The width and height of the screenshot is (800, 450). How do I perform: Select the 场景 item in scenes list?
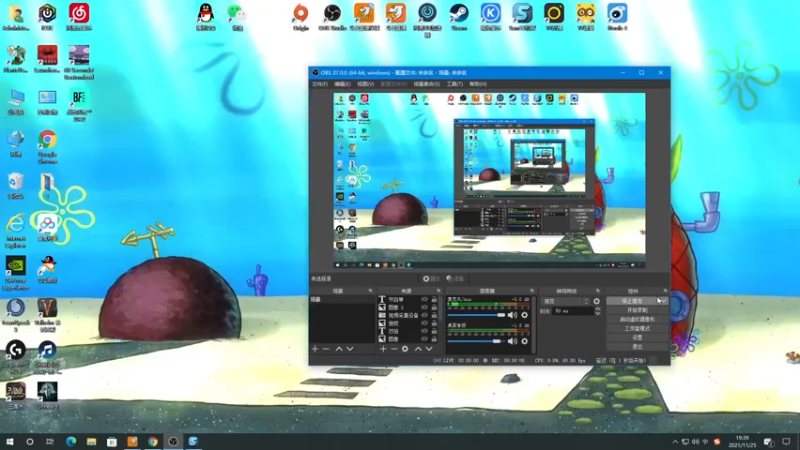342,299
